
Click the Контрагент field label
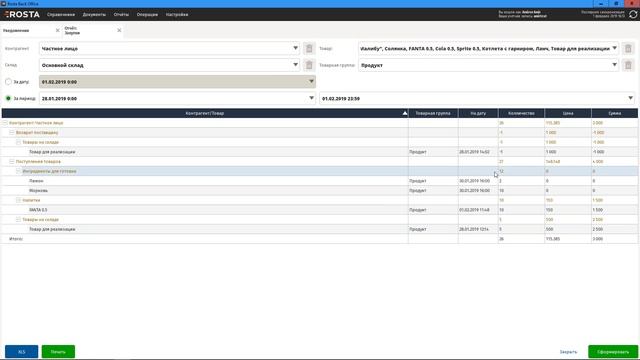(17, 49)
